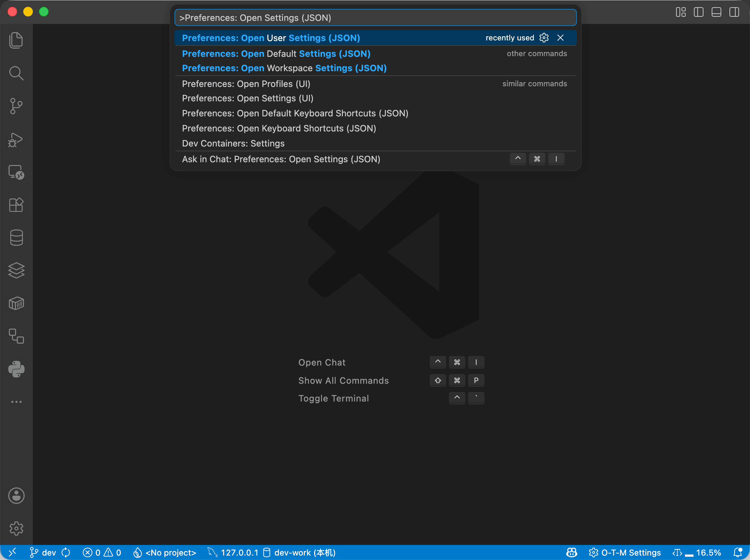Open Copilot status icon in status bar
750x560 pixels.
(x=572, y=552)
